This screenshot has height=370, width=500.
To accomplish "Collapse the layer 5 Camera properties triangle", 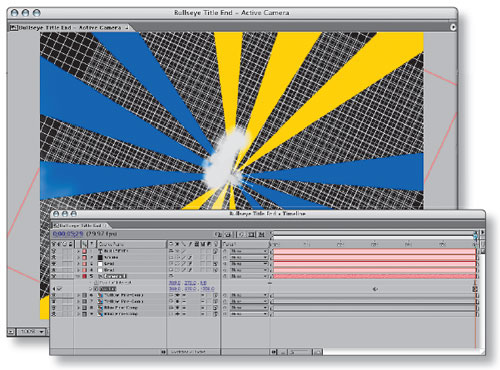I will point(79,276).
